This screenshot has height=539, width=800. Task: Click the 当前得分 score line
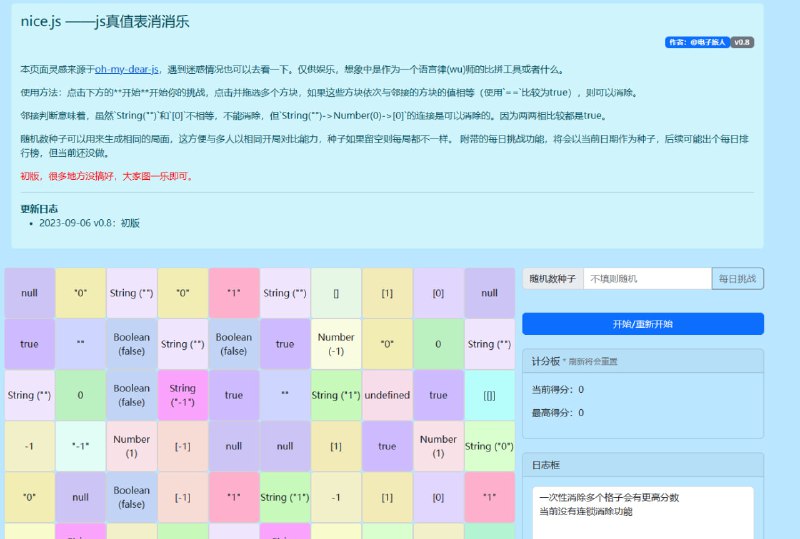click(557, 390)
